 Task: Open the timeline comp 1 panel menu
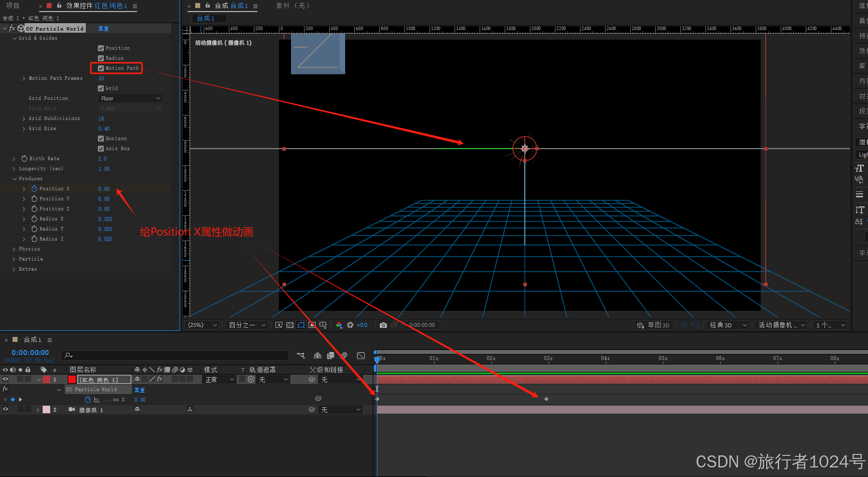(x=50, y=340)
